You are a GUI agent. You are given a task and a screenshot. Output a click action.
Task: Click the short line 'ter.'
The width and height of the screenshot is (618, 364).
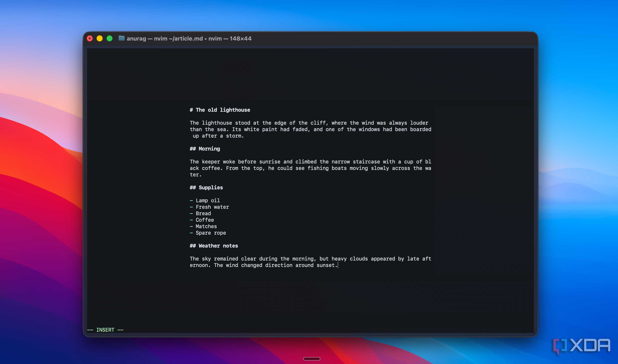click(x=196, y=175)
